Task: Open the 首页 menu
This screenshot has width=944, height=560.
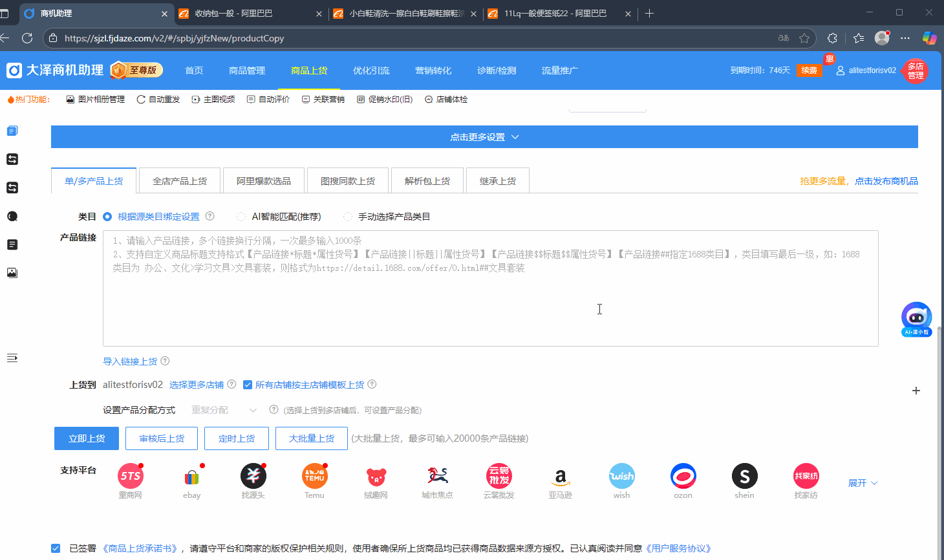Action: tap(194, 70)
